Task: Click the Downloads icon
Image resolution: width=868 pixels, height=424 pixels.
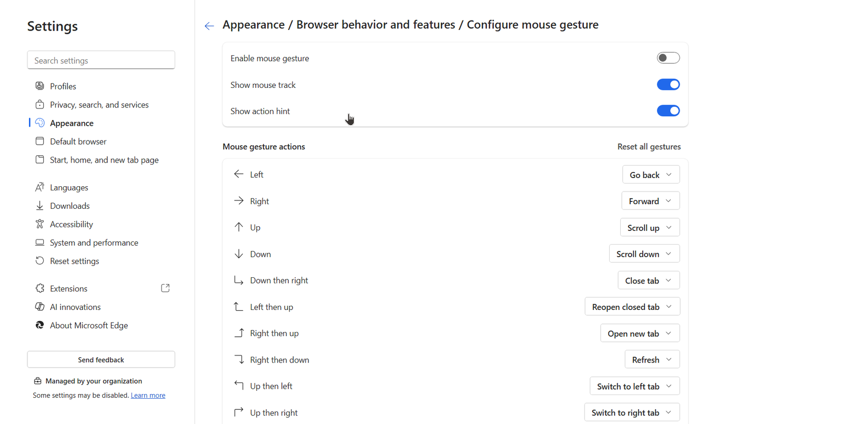Action: (x=40, y=205)
